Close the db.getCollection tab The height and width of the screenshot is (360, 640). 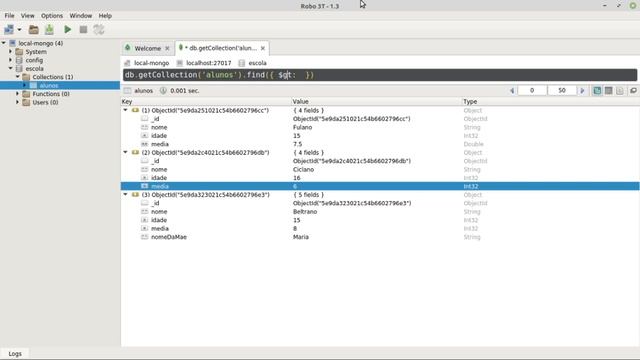(263, 48)
